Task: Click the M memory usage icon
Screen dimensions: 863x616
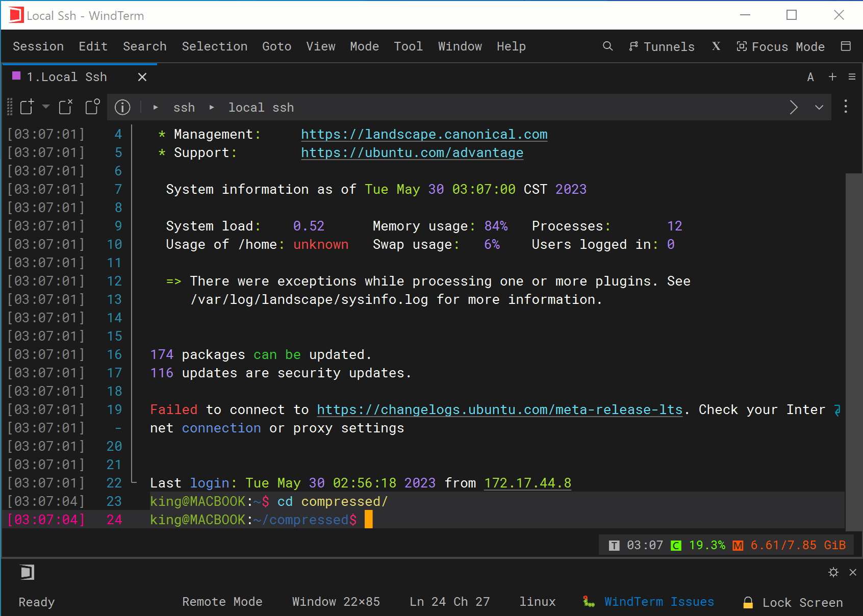Action: [738, 546]
